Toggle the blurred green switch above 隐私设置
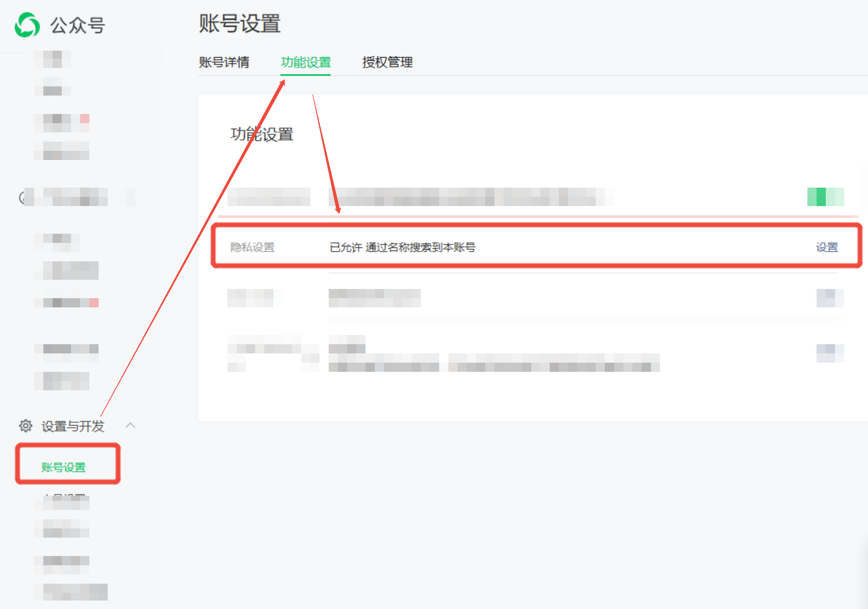Image resolution: width=868 pixels, height=609 pixels. pos(825,197)
